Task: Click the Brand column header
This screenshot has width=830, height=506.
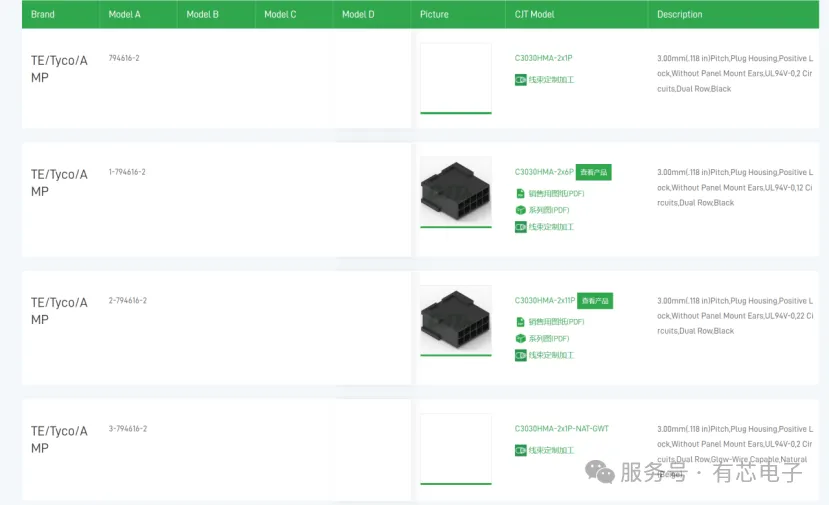Action: pyautogui.click(x=43, y=15)
